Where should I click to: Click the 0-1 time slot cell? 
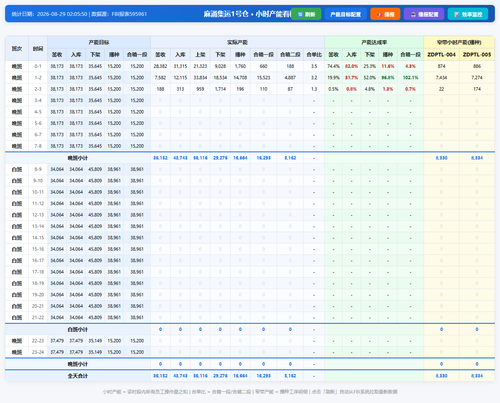click(x=38, y=66)
